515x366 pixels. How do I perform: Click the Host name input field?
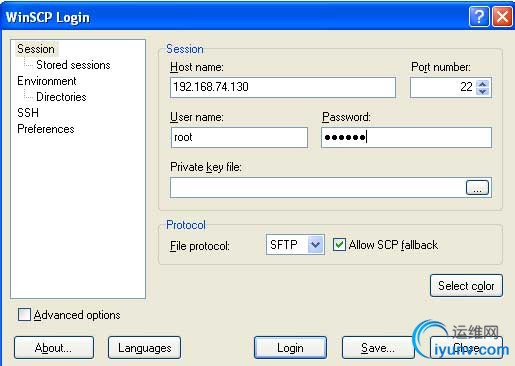(283, 87)
